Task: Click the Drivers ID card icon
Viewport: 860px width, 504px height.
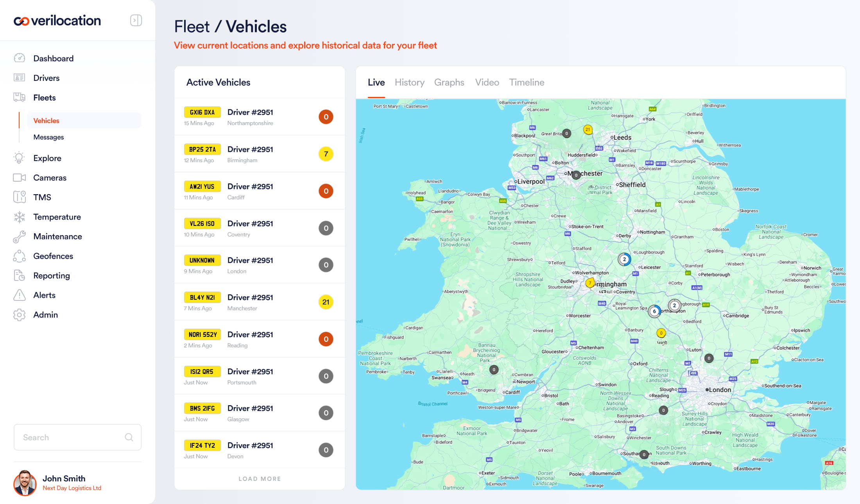Action: [19, 78]
